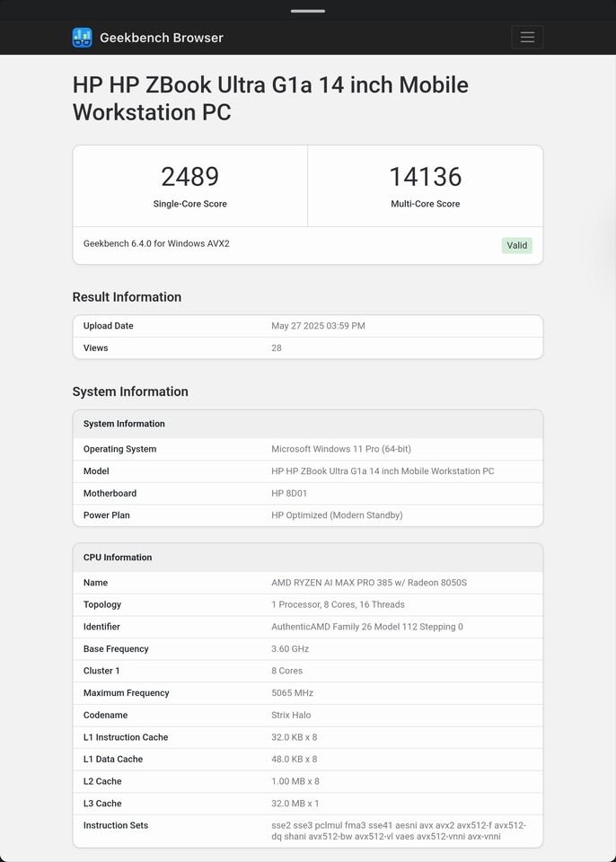Click the CPU name AMD RYZEN AI MAX PRO 385
Viewport: 616px width, 862px height.
[x=369, y=582]
